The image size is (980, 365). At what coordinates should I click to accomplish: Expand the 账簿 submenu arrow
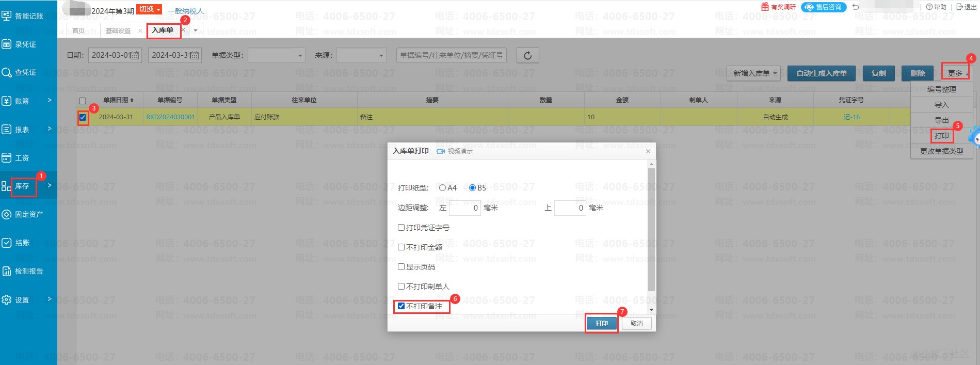50,100
